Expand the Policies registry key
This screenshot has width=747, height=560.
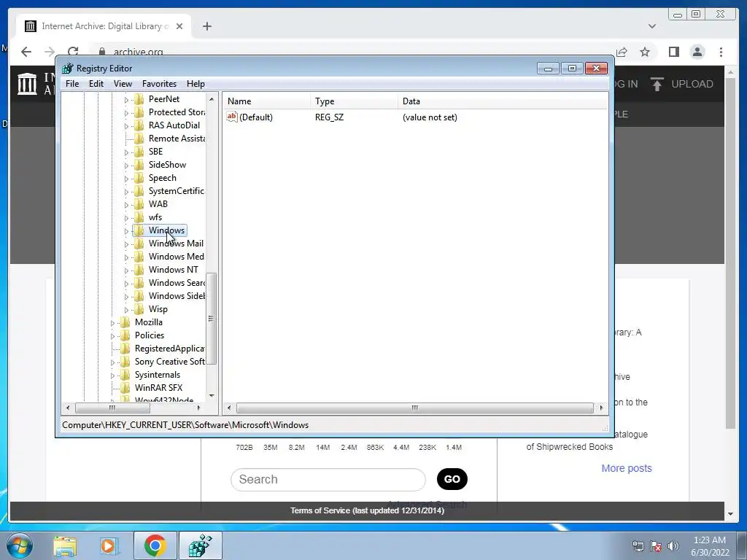pyautogui.click(x=112, y=335)
